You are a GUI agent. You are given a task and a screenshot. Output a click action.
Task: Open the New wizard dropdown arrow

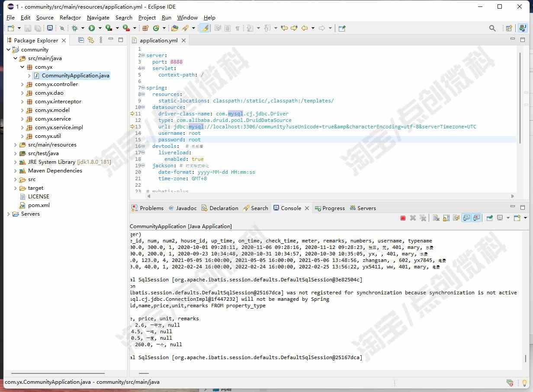coord(19,28)
